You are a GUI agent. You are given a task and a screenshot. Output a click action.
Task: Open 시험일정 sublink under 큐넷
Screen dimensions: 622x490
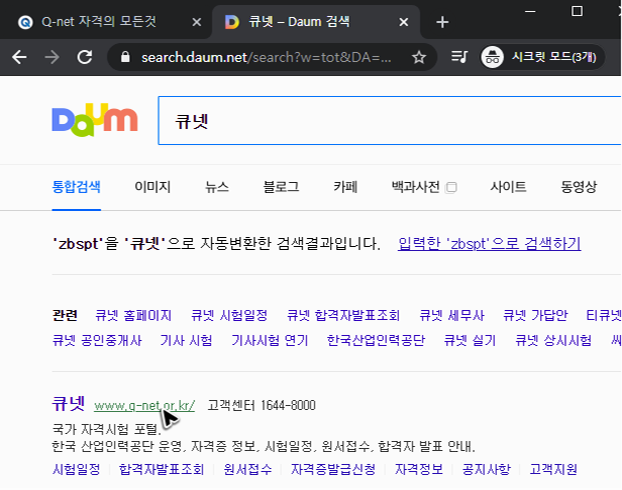[x=76, y=470]
